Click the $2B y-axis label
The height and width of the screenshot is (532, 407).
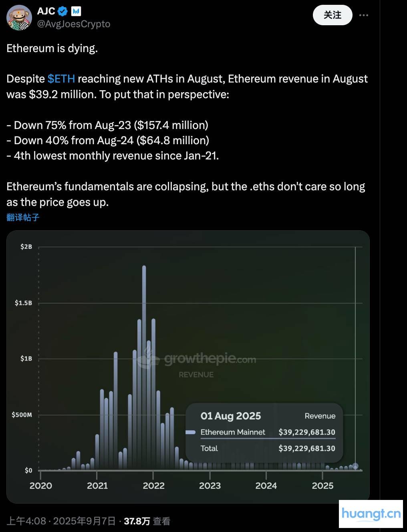(26, 247)
